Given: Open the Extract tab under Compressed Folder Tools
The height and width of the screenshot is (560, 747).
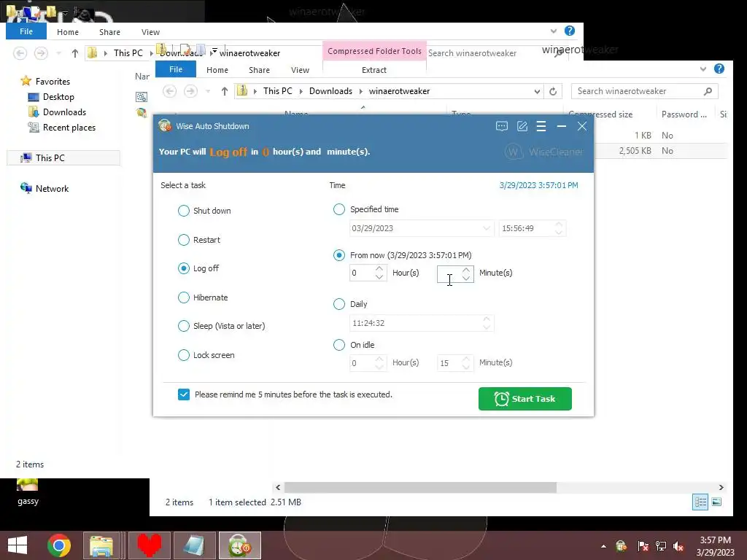Looking at the screenshot, I should [x=374, y=70].
